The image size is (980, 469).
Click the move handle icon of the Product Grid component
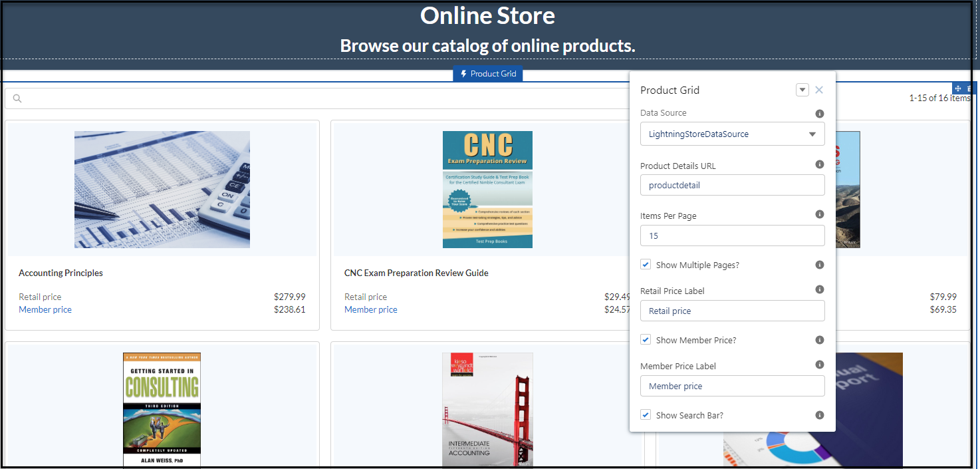(958, 88)
